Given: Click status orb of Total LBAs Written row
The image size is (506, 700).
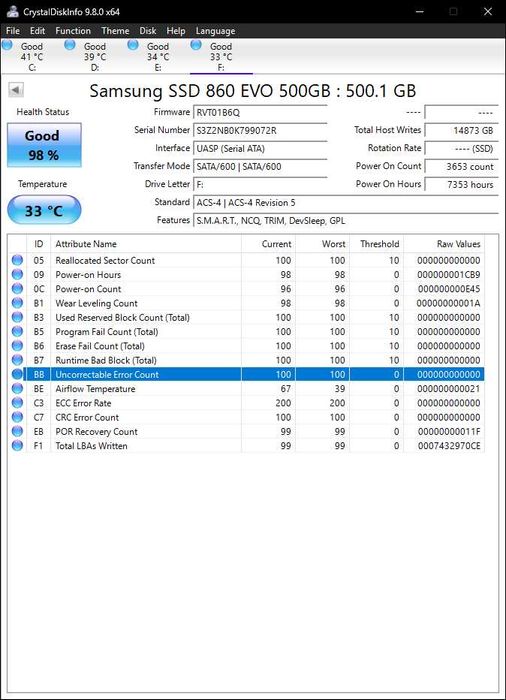Looking at the screenshot, I should point(17,446).
